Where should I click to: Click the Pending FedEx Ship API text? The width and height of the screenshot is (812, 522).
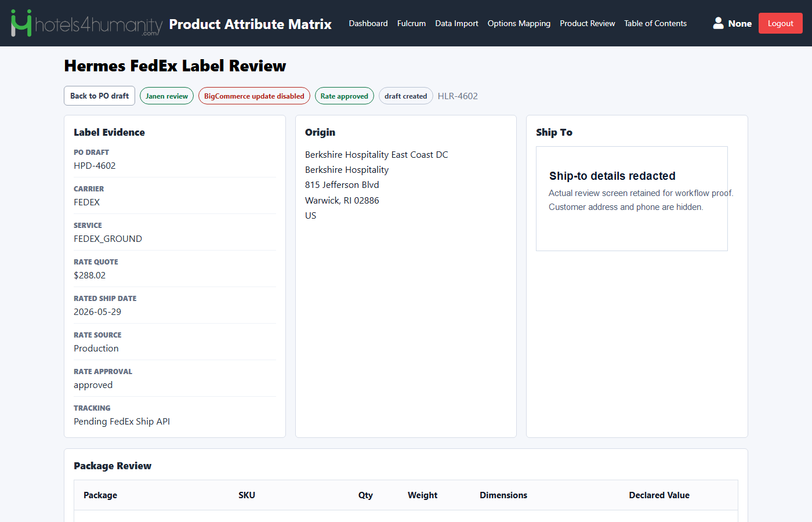[122, 422]
